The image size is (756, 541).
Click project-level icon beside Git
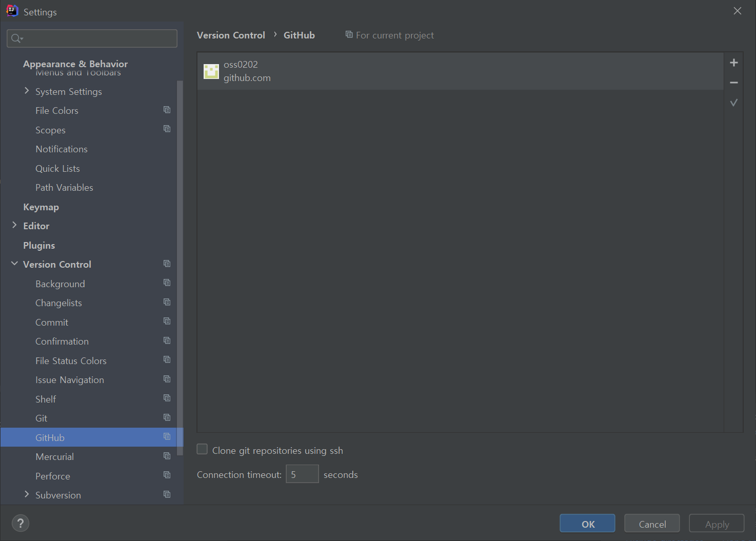click(167, 417)
